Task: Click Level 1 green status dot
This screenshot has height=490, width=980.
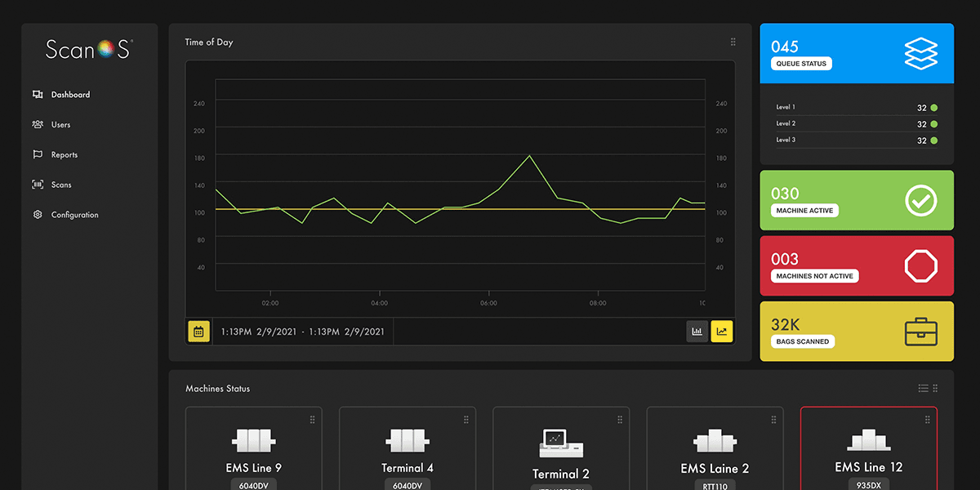Action: 934,108
